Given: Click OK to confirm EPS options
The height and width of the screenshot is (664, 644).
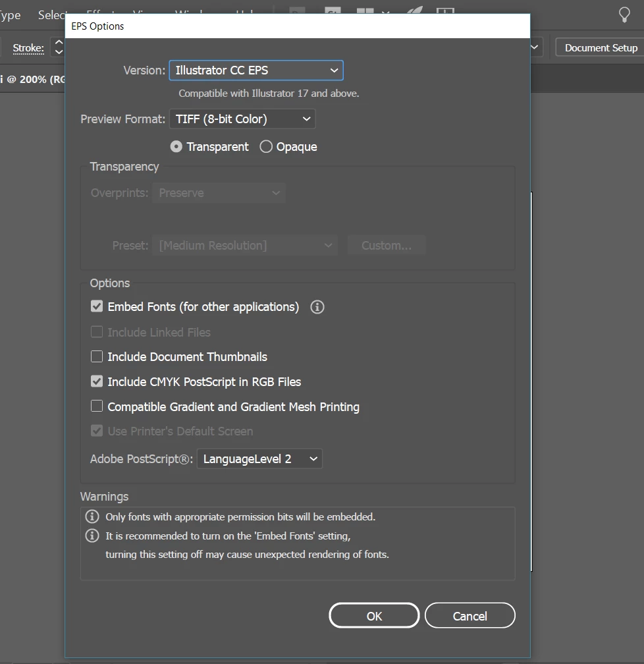Looking at the screenshot, I should (x=374, y=616).
